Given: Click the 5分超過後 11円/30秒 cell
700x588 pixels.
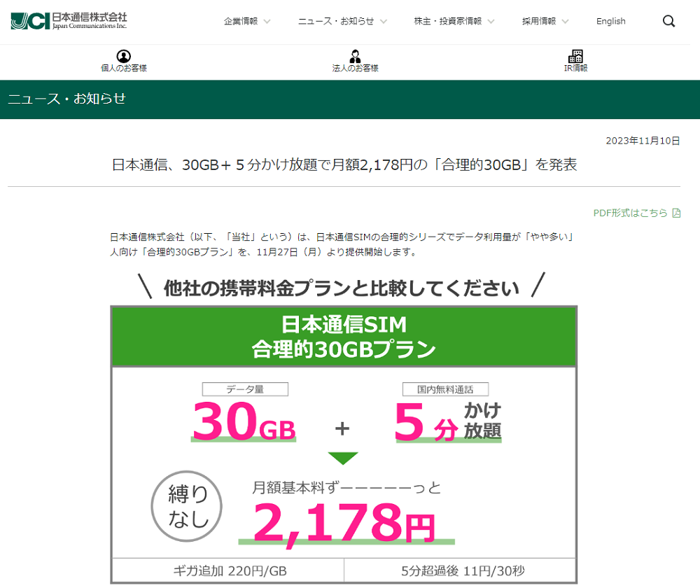Looking at the screenshot, I should (x=461, y=570).
